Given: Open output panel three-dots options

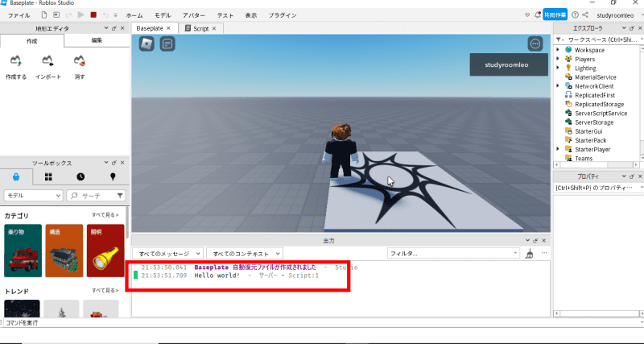Looking at the screenshot, I should click(x=544, y=253).
